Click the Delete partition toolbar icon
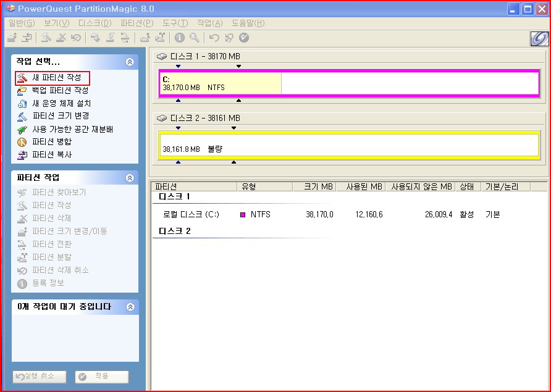 pyautogui.click(x=61, y=37)
